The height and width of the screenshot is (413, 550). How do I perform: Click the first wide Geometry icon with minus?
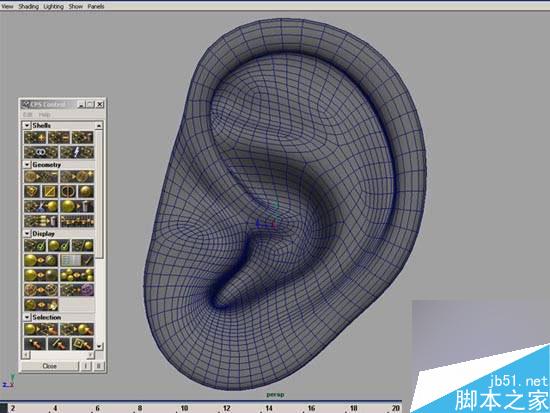[x=41, y=176]
